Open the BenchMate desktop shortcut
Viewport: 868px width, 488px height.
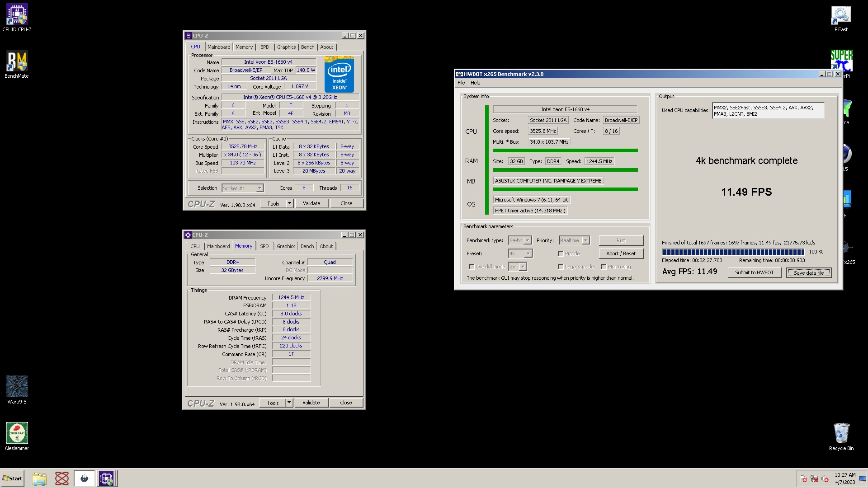pos(17,64)
